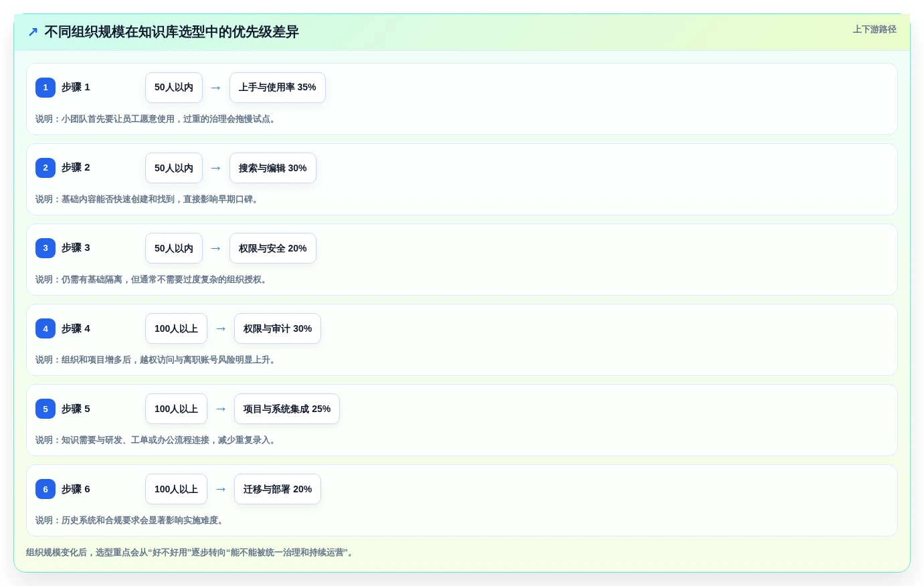Click the 权限与安全 20% chip

pos(273,248)
